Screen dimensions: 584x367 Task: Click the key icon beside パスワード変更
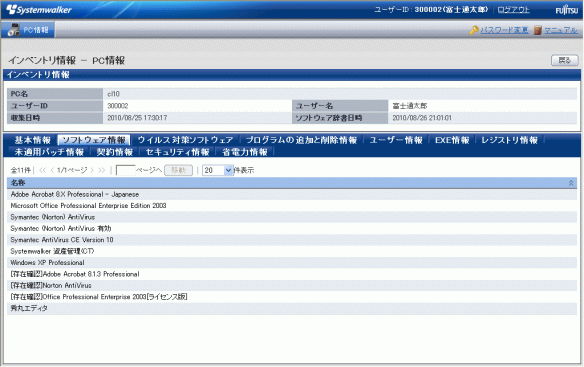coord(474,30)
